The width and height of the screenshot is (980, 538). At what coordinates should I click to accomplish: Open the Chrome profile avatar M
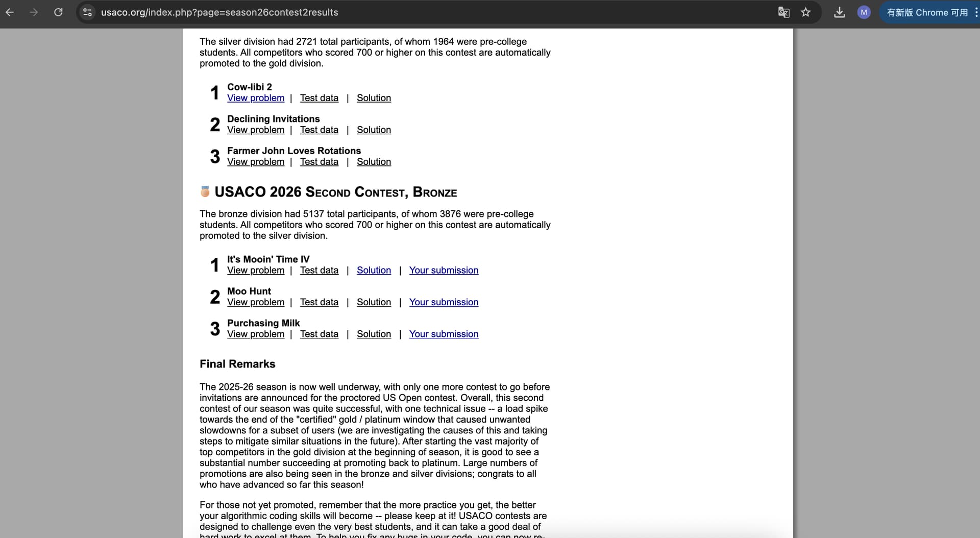[x=864, y=12]
